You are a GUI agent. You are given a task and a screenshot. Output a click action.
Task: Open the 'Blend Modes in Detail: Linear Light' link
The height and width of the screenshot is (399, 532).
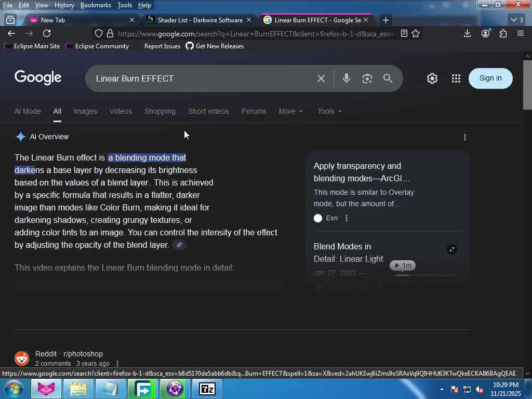(349, 253)
